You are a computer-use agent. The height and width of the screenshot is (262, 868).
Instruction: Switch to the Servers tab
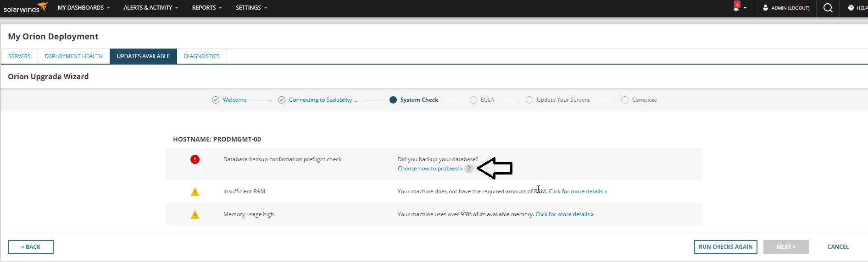point(19,56)
